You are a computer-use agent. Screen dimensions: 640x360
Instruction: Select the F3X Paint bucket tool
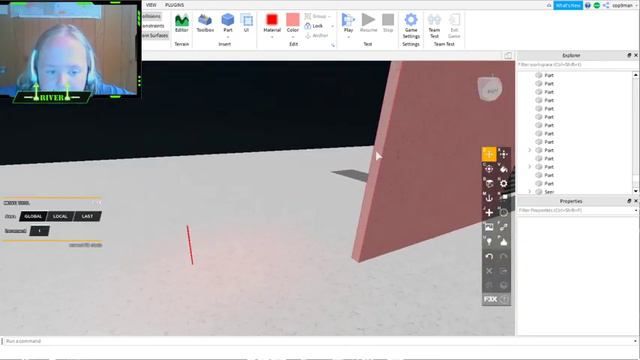coord(504,169)
